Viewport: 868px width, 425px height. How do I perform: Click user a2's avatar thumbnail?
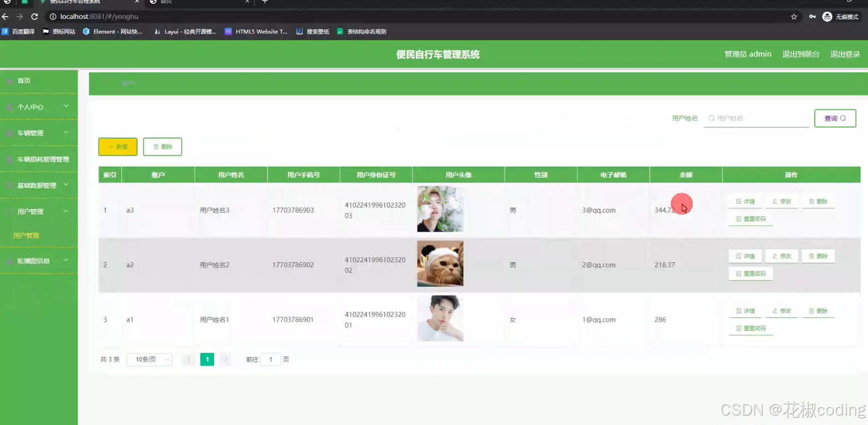(440, 264)
